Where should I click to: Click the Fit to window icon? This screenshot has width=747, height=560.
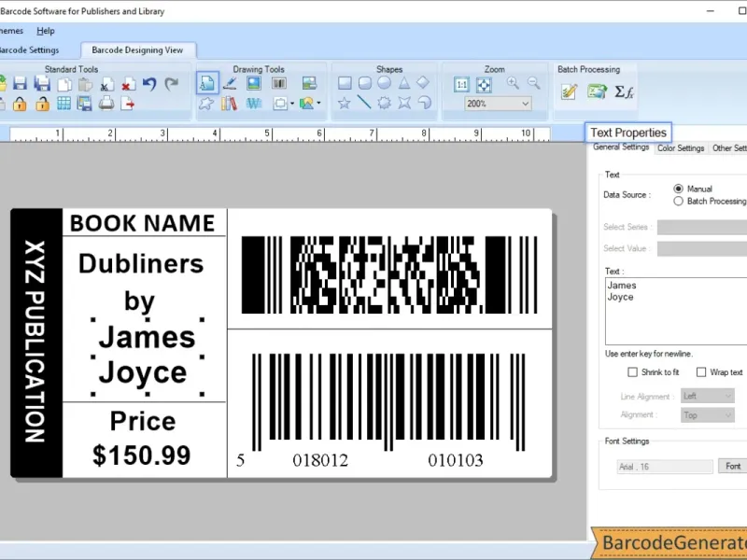[x=484, y=85]
